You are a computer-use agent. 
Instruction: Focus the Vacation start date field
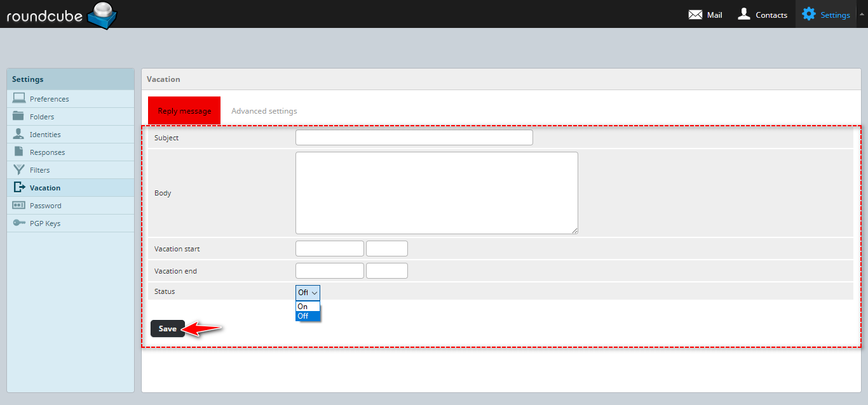330,248
